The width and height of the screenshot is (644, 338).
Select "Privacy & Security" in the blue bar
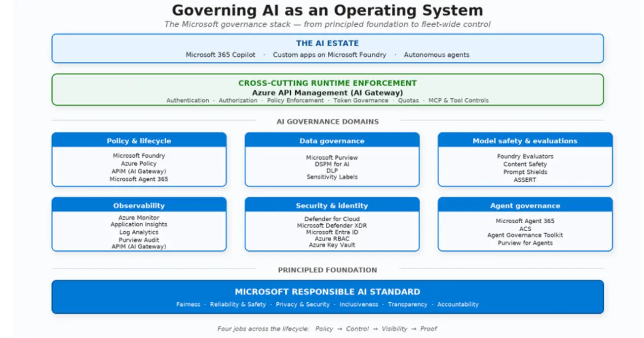coord(303,304)
